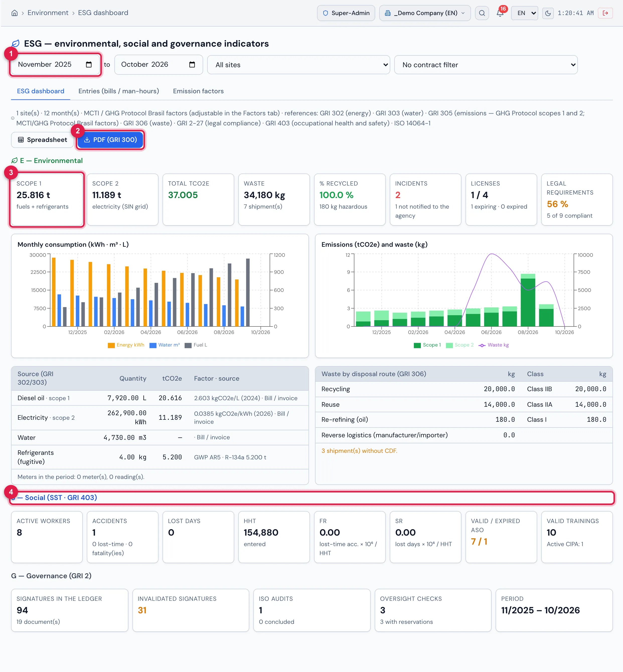Open notifications bell with 16 badge
The height and width of the screenshot is (672, 623).
500,13
